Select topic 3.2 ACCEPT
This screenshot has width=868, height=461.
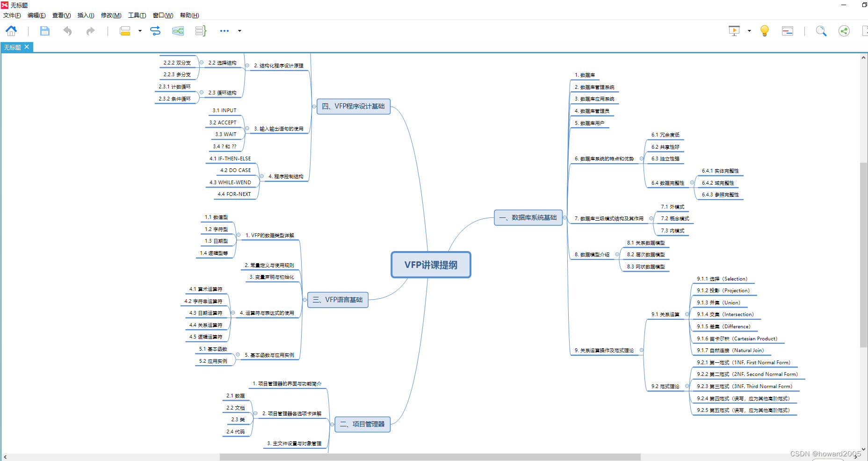coord(223,123)
